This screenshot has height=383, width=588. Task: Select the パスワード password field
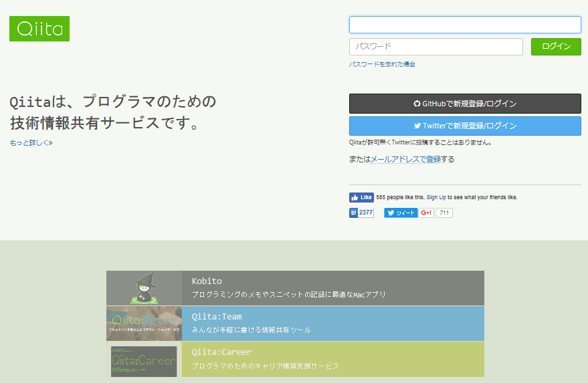[x=435, y=47]
